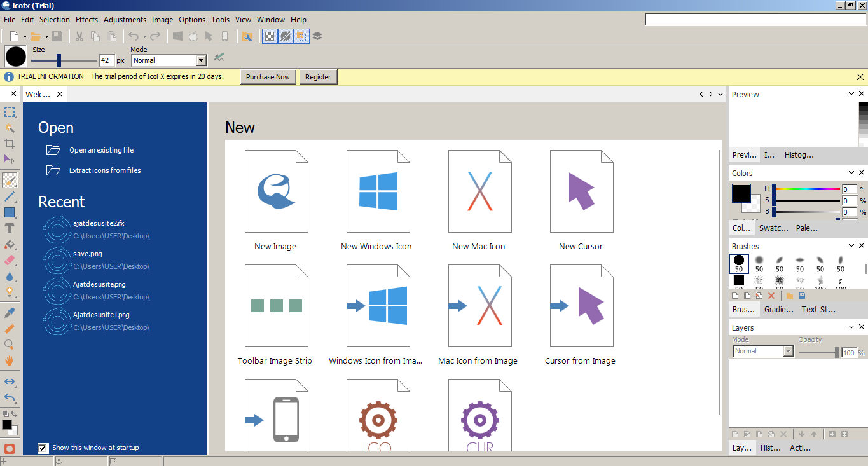Open the document tab list chevron
Viewport: 868px width, 466px height.
[720, 94]
